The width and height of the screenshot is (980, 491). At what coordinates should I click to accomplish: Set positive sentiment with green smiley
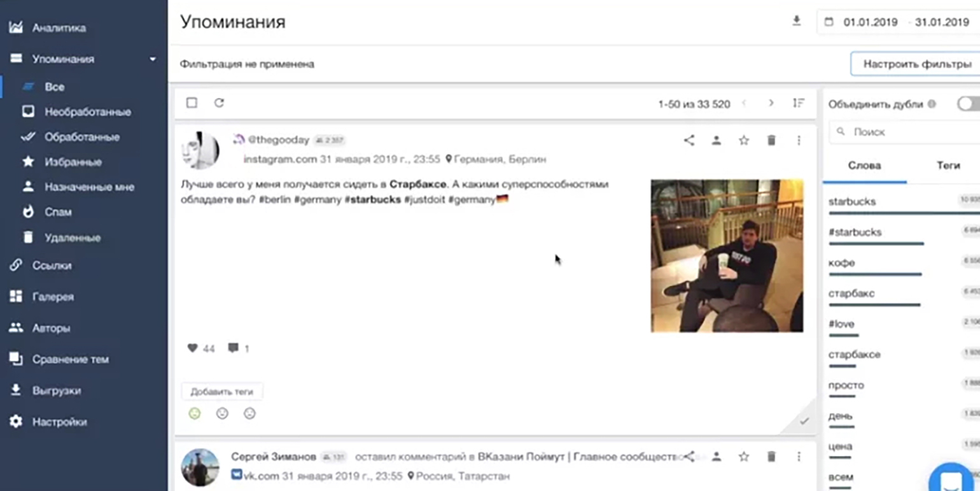tap(195, 413)
